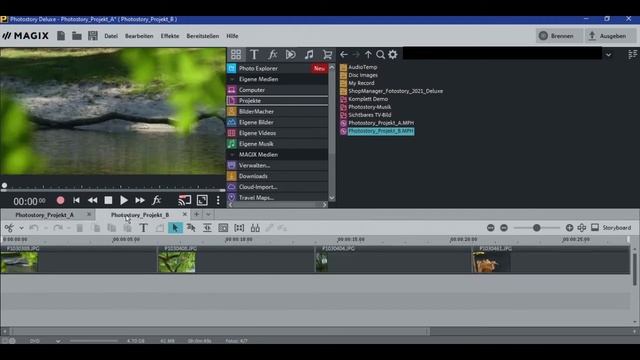Screen dimensions: 640x360
Task: Open Cloud-Import... in the sidebar
Action: (x=277, y=187)
